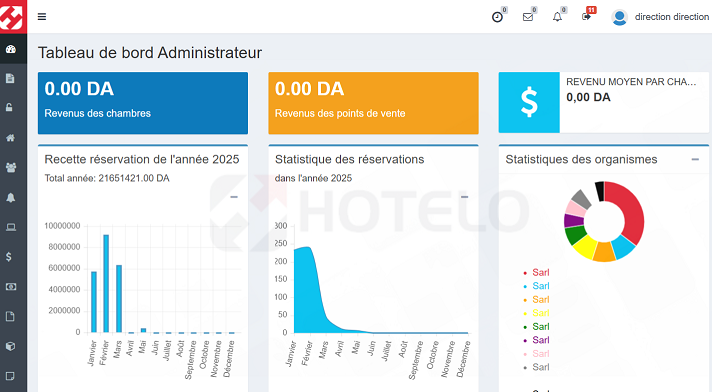
Task: Click the Février bar in revenue chart
Action: pos(106,284)
